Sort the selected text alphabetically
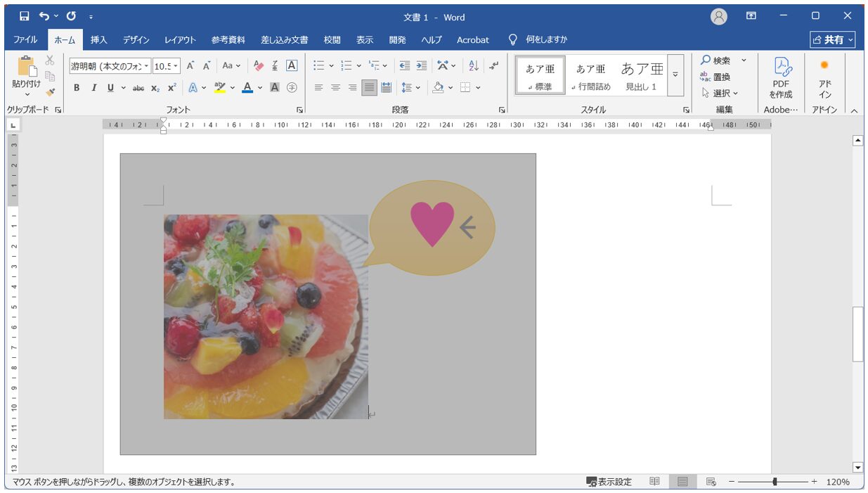The image size is (868, 493). (x=474, y=66)
